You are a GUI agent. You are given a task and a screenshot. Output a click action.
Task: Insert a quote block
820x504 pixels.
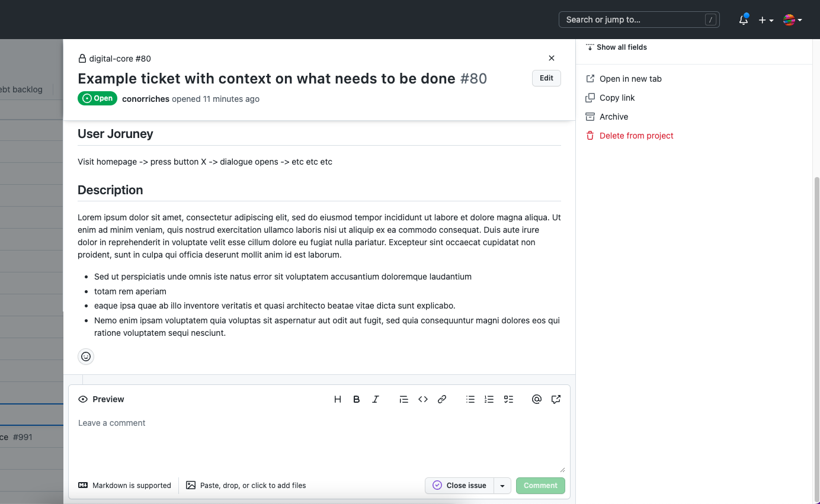tap(404, 399)
